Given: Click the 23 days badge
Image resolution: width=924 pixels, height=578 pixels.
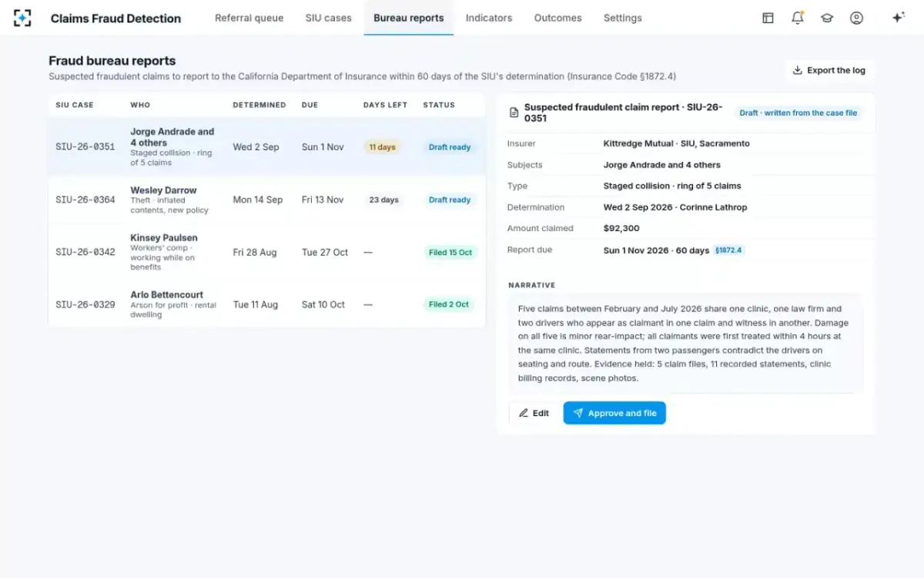Looking at the screenshot, I should (x=383, y=200).
